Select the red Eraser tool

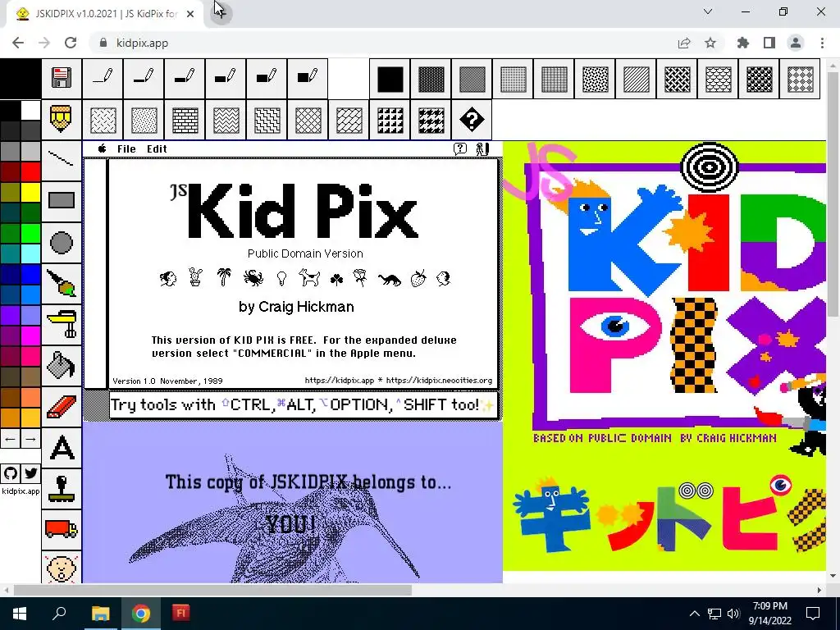(62, 406)
